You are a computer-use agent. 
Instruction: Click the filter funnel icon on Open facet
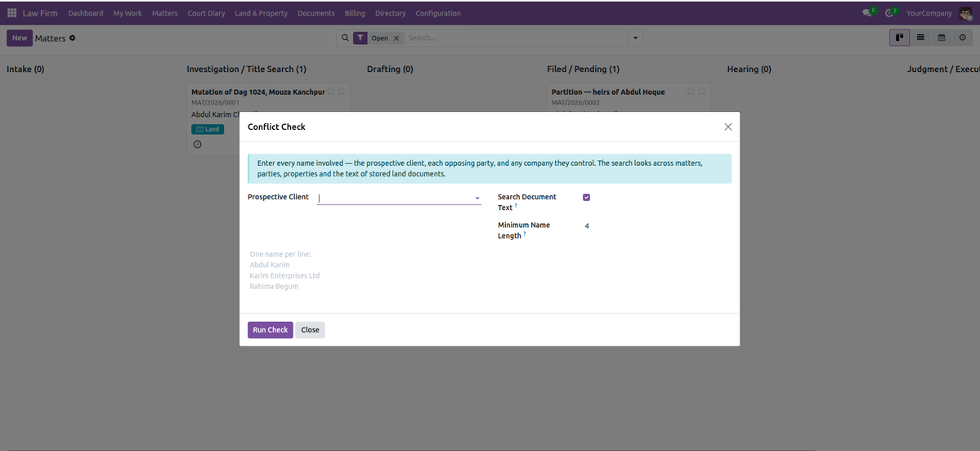[360, 38]
